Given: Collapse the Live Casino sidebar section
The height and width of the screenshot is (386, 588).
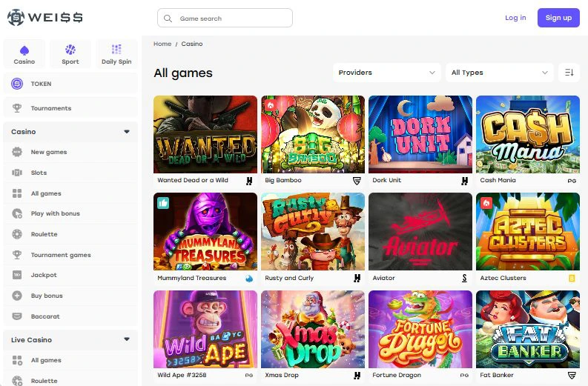Looking at the screenshot, I should tap(127, 339).
